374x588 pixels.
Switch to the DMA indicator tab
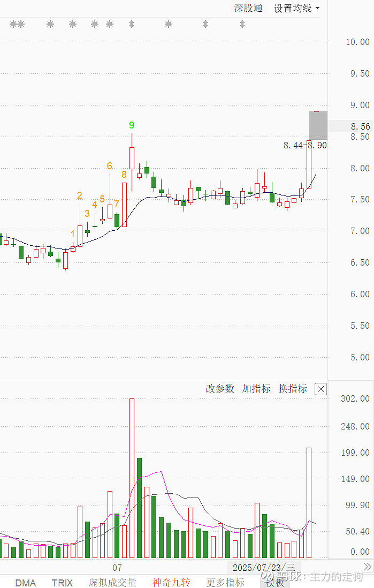26,583
